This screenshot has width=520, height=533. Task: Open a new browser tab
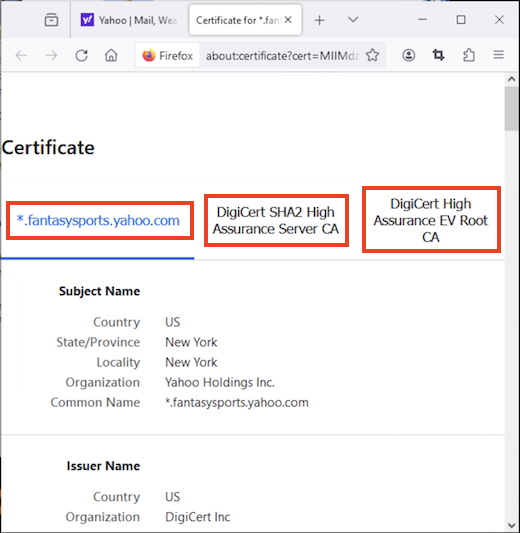click(x=319, y=20)
